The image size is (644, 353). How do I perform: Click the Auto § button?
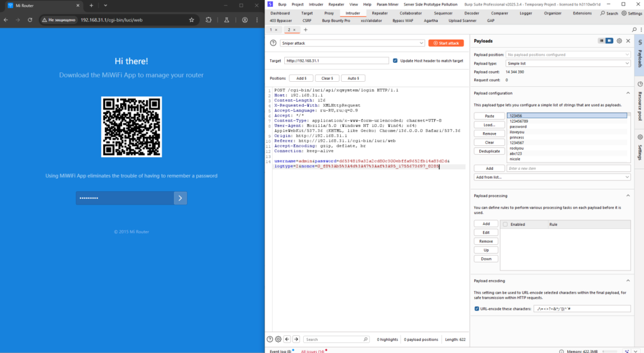[x=353, y=78]
